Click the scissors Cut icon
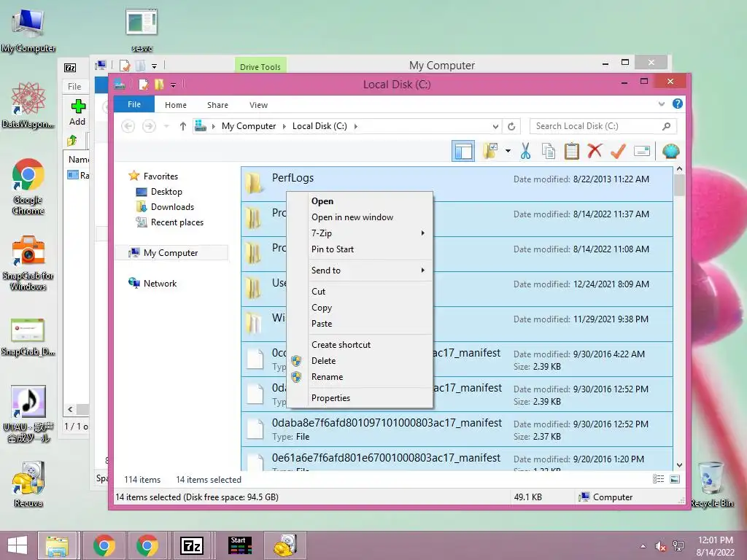Screen dimensions: 747x560 coord(525,152)
